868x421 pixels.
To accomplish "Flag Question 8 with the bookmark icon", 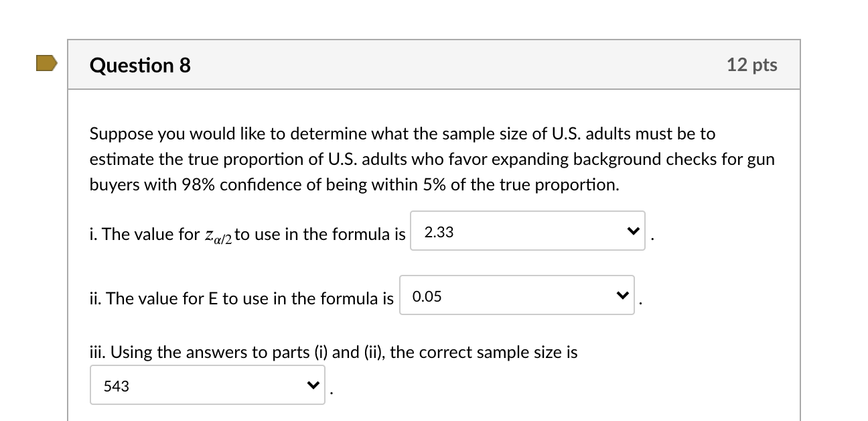I will pyautogui.click(x=47, y=64).
